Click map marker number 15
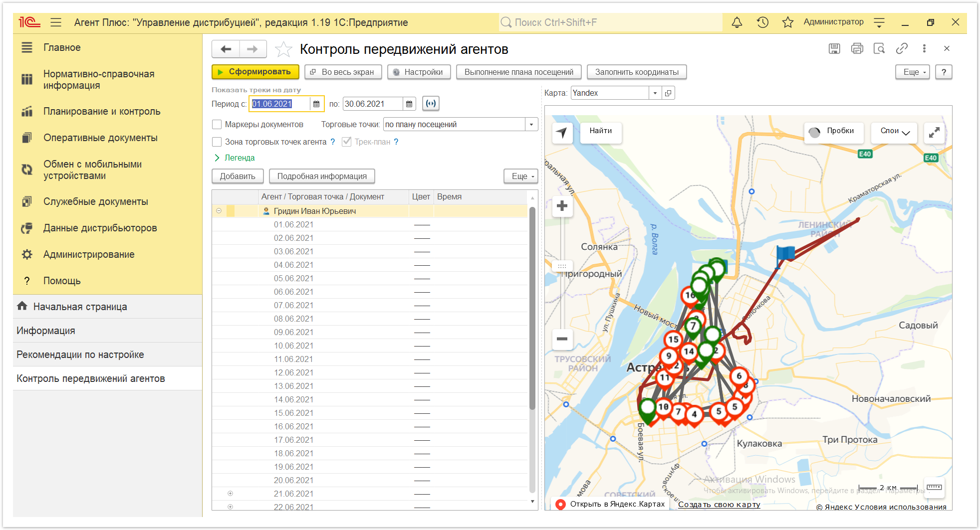Image resolution: width=980 pixels, height=530 pixels. (674, 340)
